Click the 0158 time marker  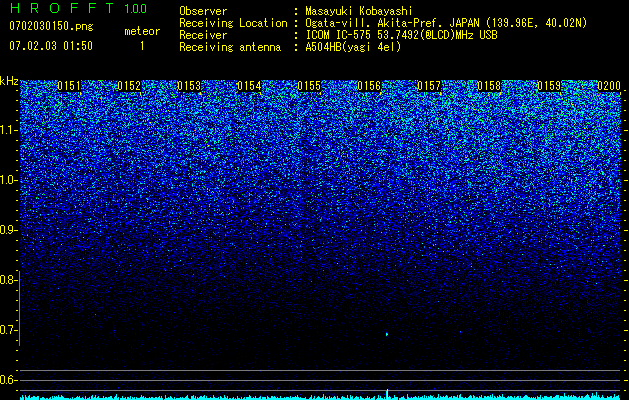(489, 86)
